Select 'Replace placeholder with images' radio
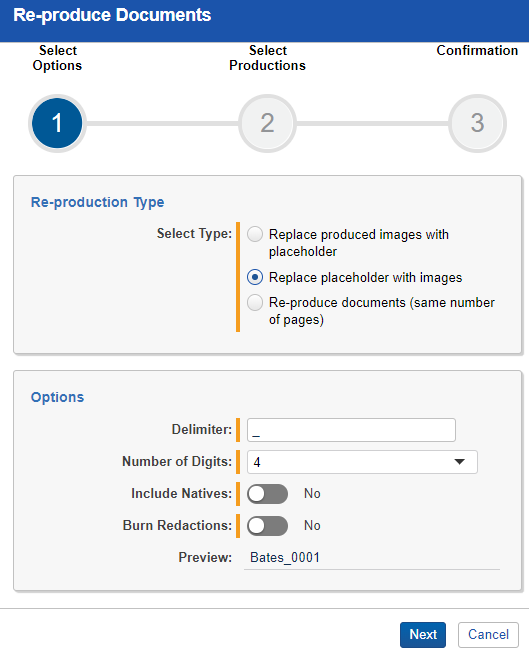Viewport: 529px width, 649px height. (x=255, y=277)
